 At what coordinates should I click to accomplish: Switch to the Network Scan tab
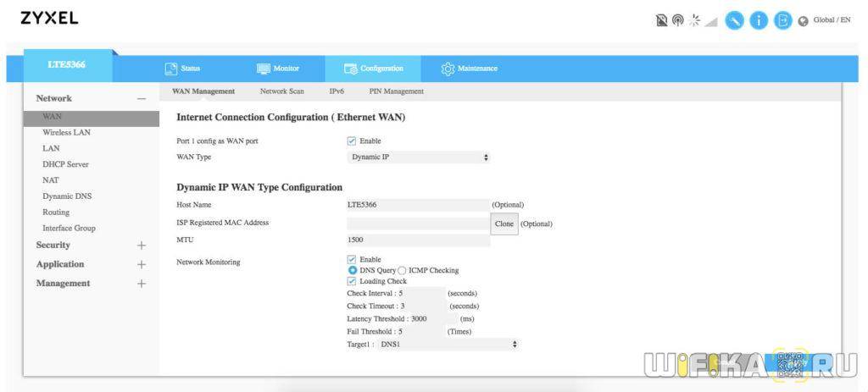[281, 91]
